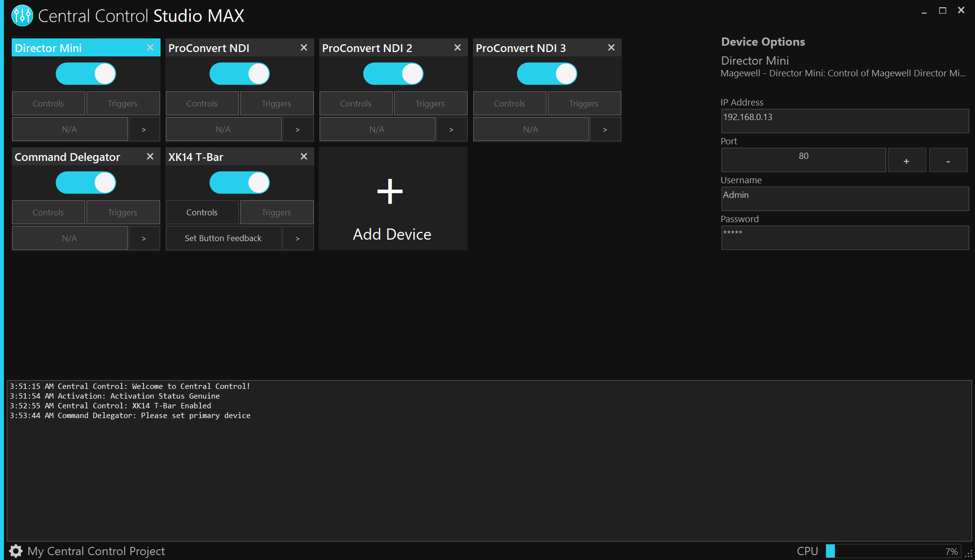
Task: Expand Command Delegator action arrow
Action: tap(144, 238)
